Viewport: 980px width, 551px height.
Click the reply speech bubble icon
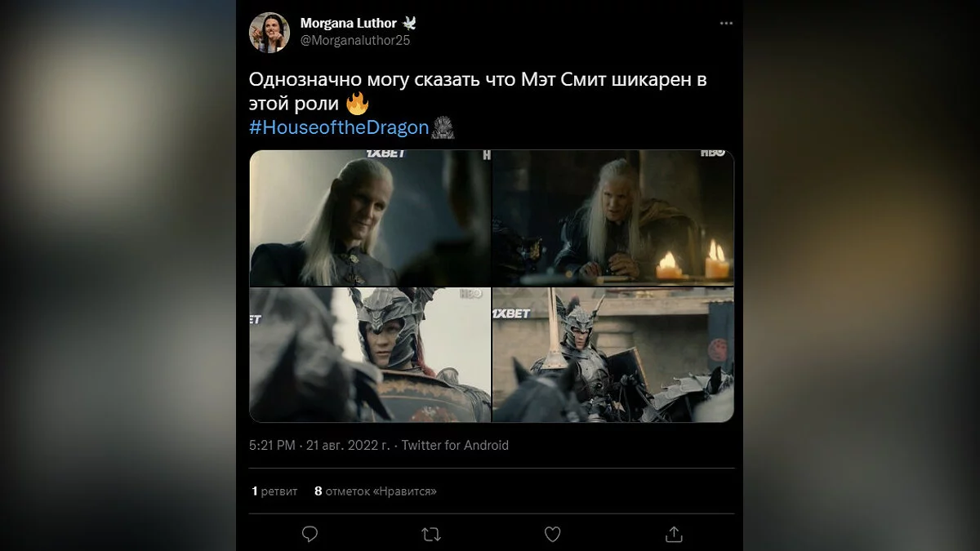(310, 534)
